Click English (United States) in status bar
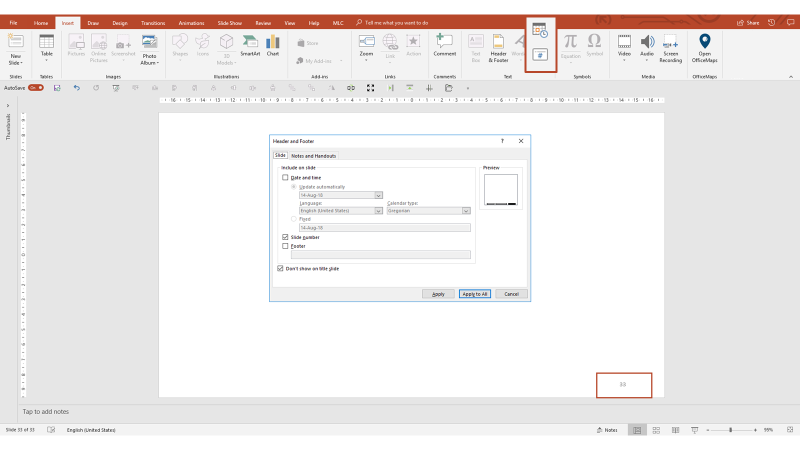The width and height of the screenshot is (800, 450). click(x=91, y=430)
